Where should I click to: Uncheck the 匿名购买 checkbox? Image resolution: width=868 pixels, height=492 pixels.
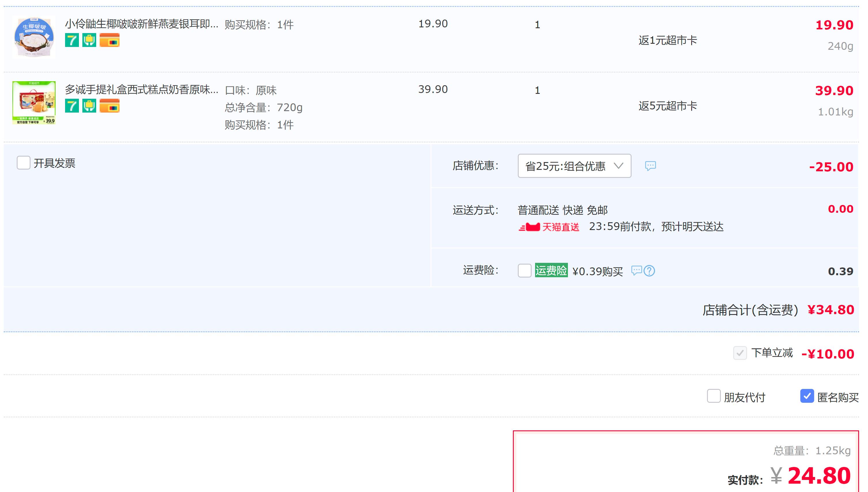click(x=807, y=396)
